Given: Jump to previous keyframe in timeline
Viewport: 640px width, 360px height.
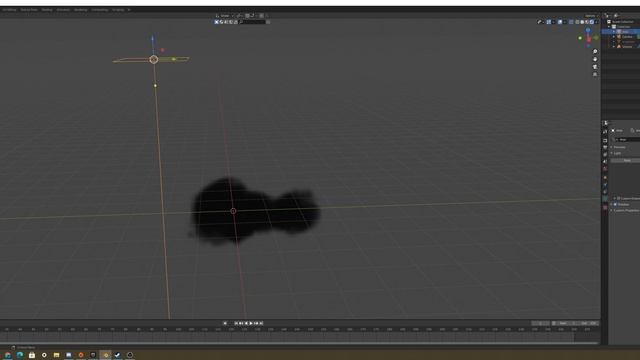Looking at the screenshot, I should click(x=241, y=323).
